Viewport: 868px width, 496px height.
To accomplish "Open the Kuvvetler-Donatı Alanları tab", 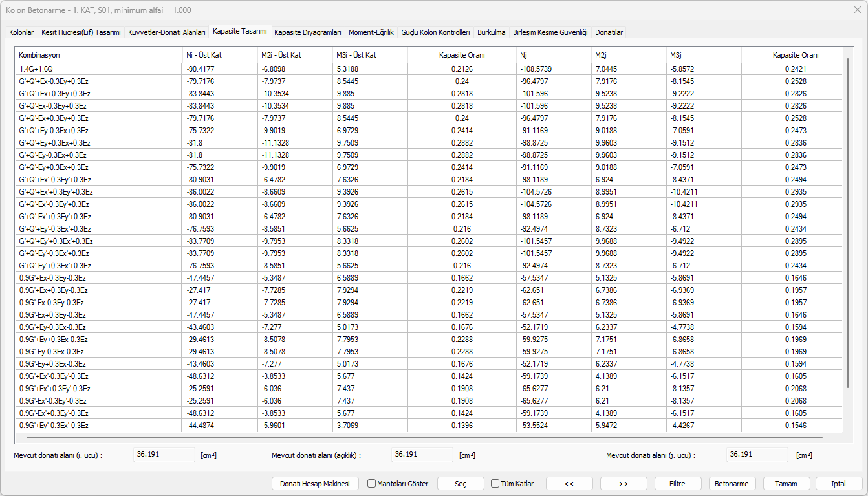I will (x=167, y=32).
